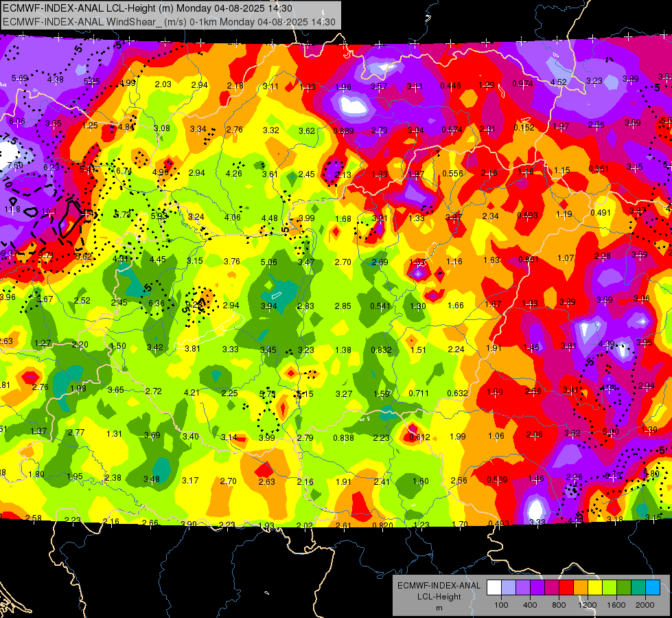Click the map value 0.801
The image size is (672, 618).
(529, 260)
